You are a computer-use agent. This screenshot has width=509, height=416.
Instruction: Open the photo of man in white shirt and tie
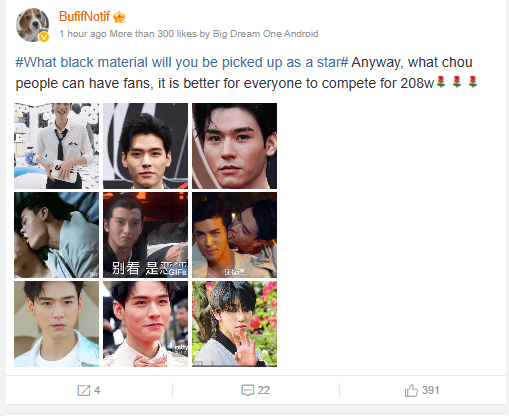coord(56,146)
